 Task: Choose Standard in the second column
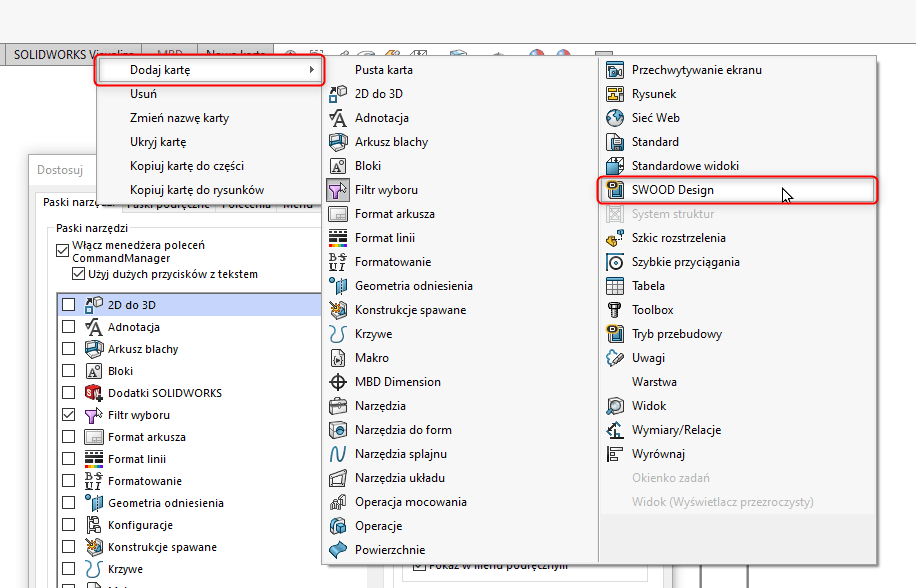[x=738, y=142]
